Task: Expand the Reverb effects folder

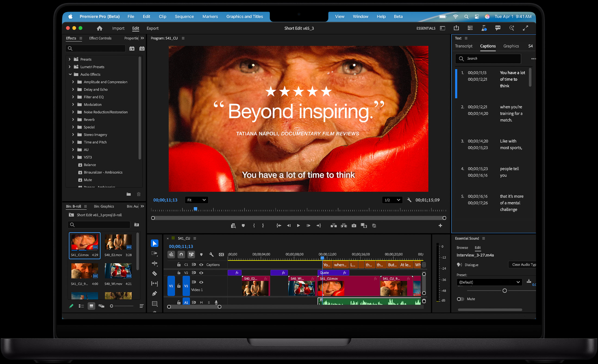Action: 73,120
